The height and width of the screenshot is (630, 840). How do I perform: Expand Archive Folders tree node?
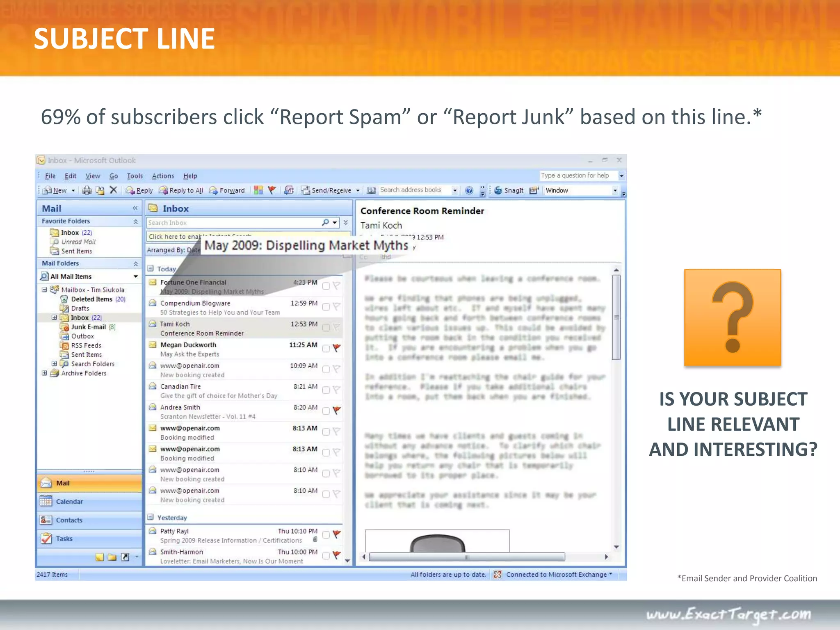44,373
